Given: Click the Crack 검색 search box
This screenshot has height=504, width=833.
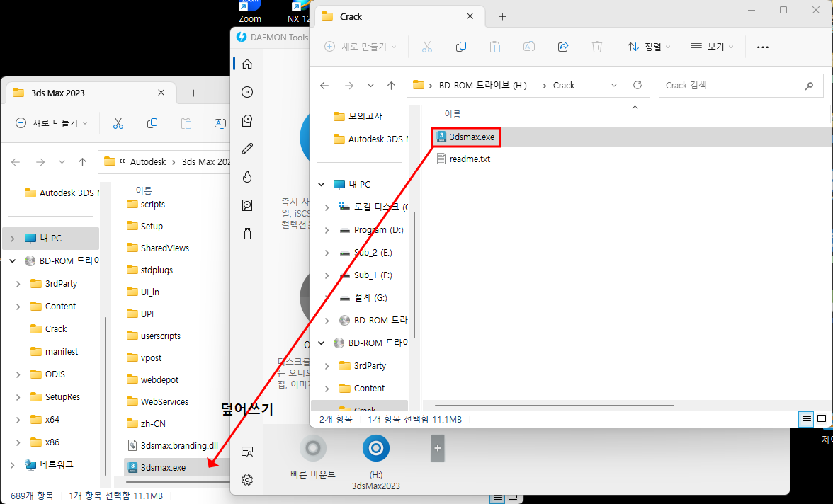Looking at the screenshot, I should coord(741,86).
